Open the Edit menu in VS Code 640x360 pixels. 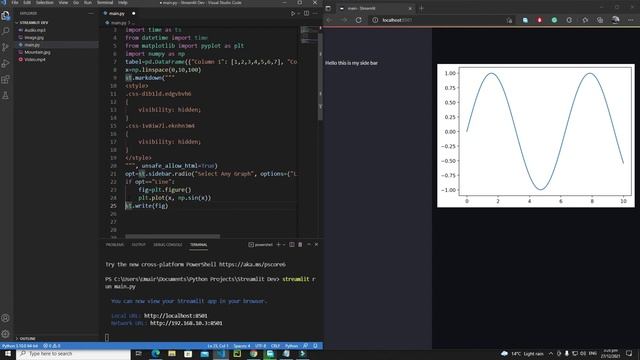coord(27,2)
